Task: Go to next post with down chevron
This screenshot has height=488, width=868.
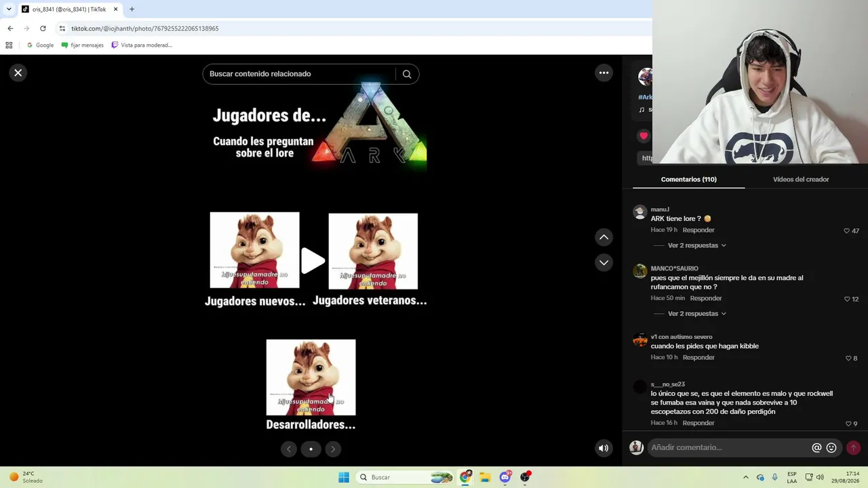Action: click(x=604, y=262)
